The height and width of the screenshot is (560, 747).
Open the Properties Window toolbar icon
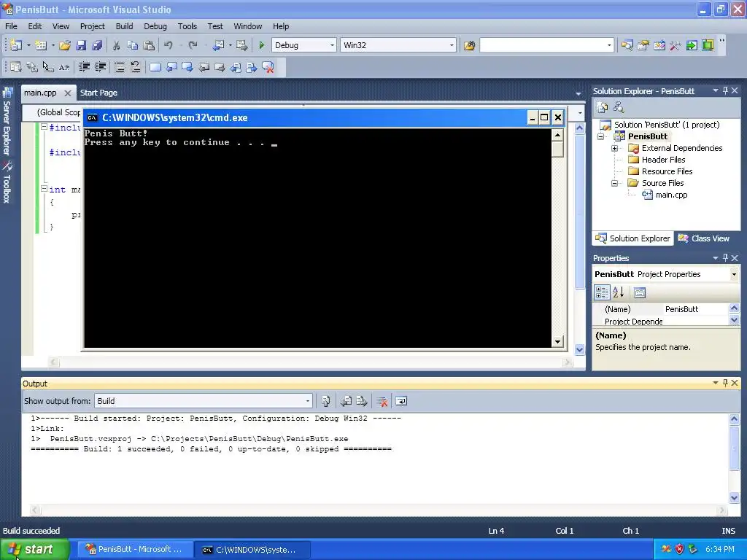click(x=643, y=45)
